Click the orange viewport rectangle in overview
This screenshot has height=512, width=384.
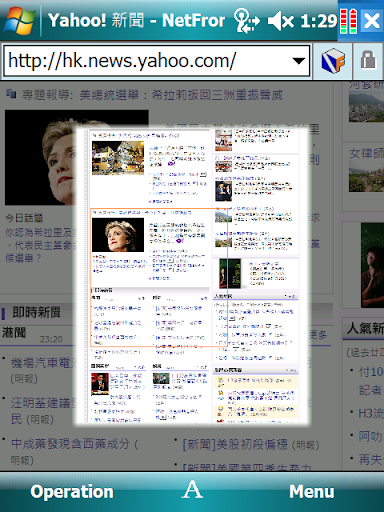click(x=159, y=278)
